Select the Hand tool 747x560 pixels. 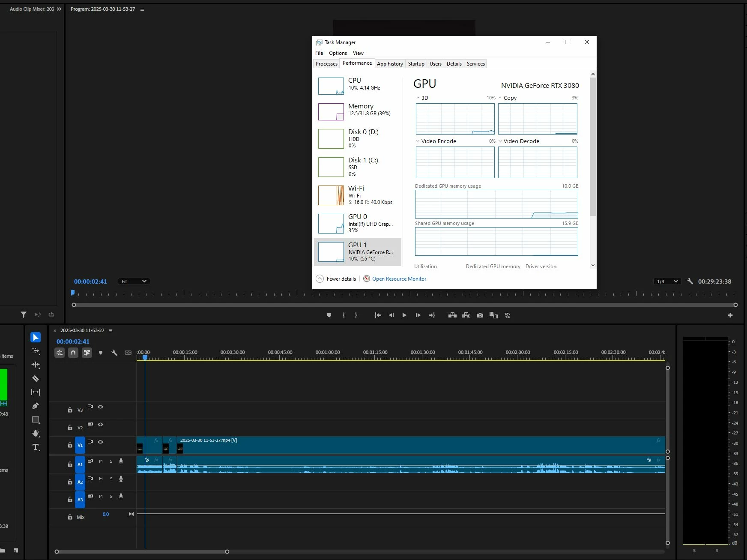tap(36, 434)
